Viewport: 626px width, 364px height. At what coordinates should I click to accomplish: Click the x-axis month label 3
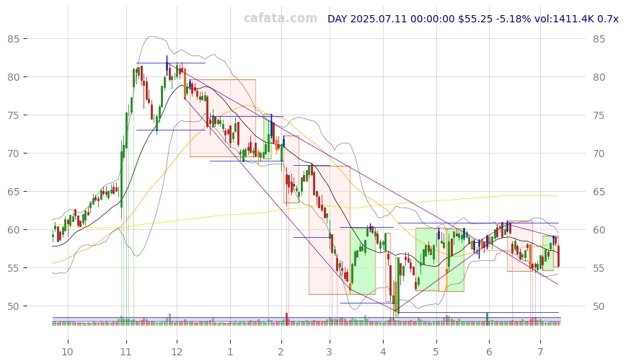pyautogui.click(x=330, y=352)
